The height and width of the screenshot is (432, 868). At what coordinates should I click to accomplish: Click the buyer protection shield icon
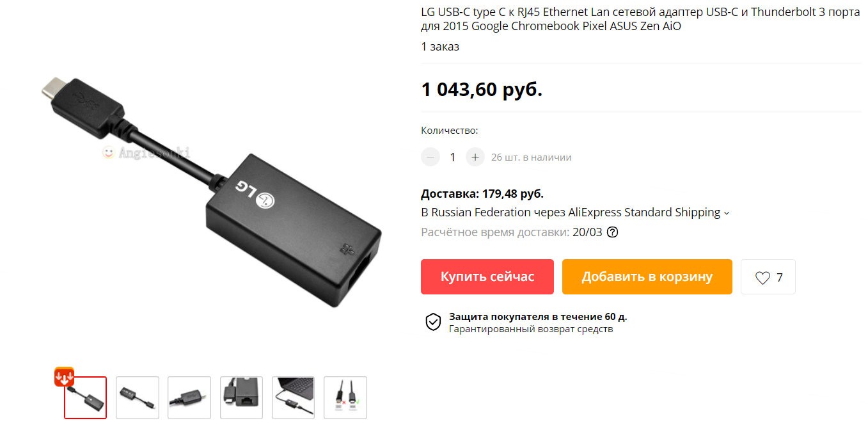point(433,322)
